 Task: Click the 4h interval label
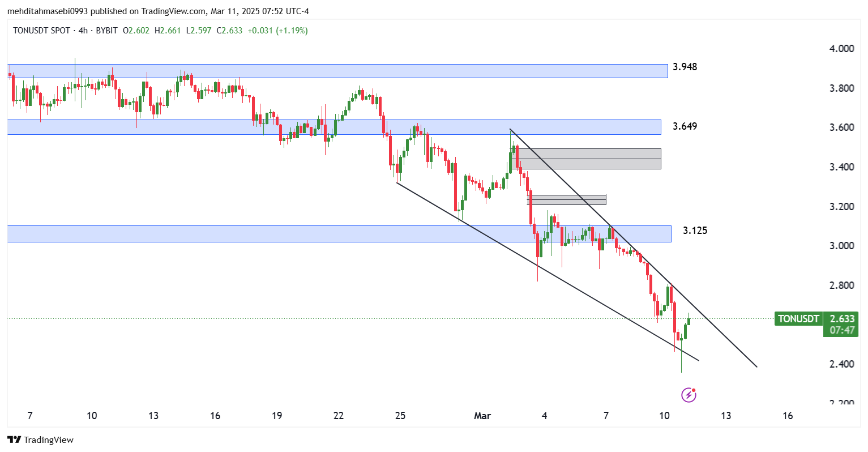tap(83, 31)
